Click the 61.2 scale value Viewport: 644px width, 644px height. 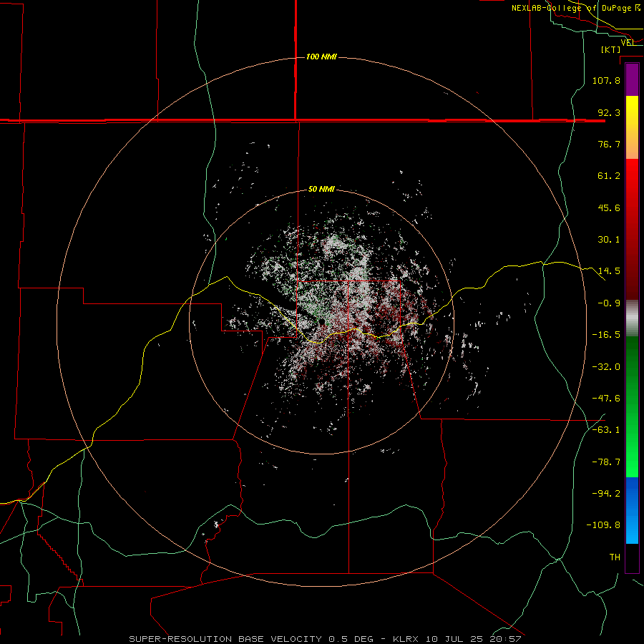(x=609, y=176)
